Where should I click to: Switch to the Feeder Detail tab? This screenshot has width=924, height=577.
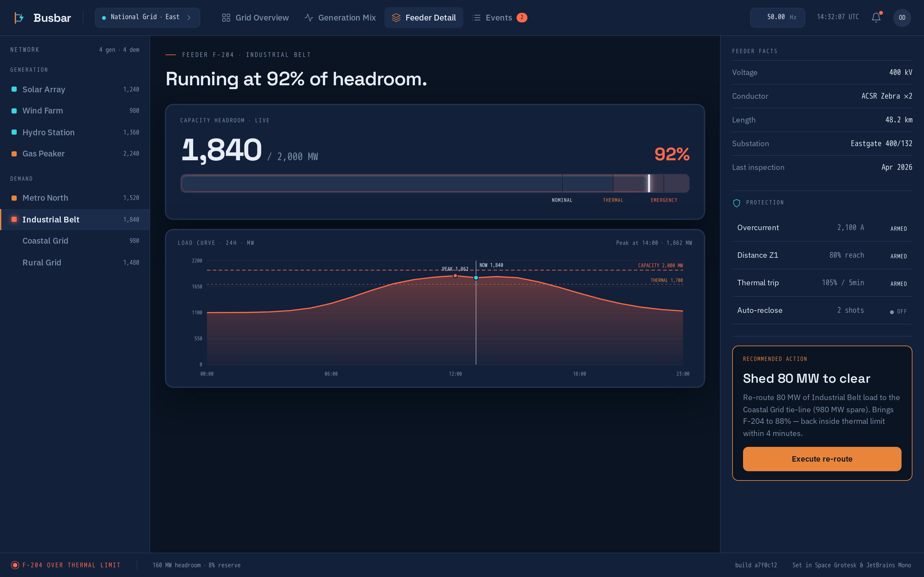point(424,18)
